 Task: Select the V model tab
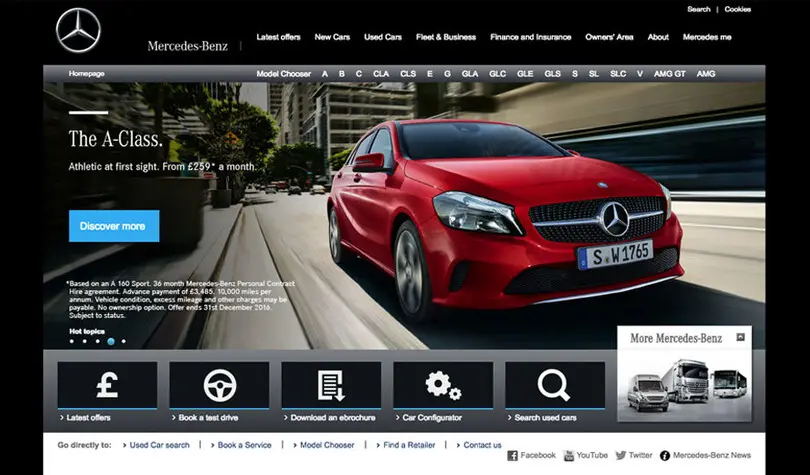pos(640,74)
